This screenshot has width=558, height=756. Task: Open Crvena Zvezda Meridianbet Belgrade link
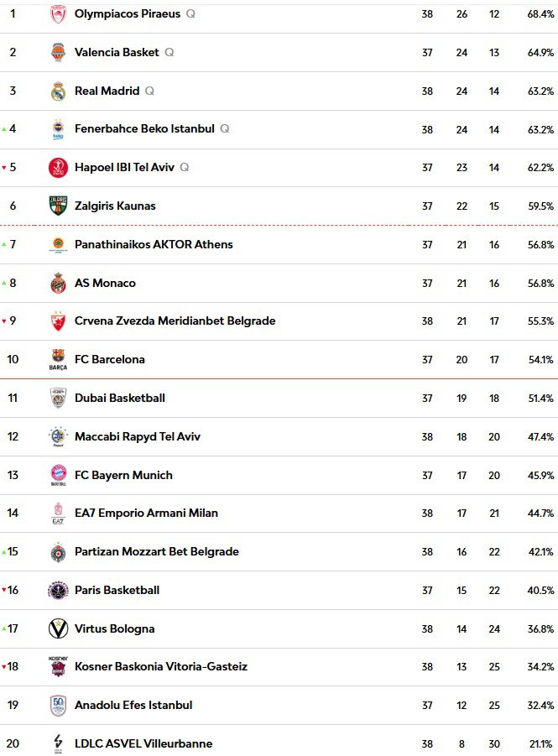(x=175, y=321)
